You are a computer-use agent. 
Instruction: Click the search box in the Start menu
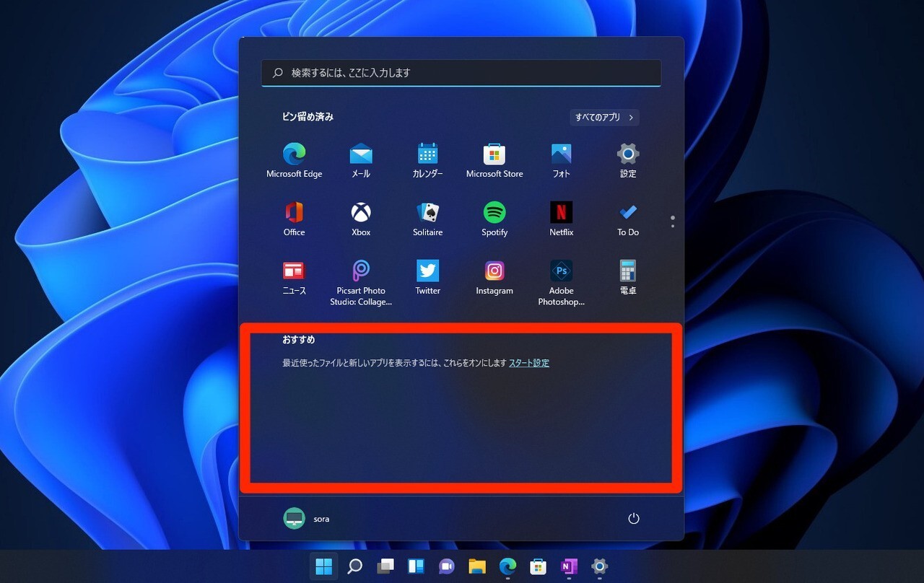[x=461, y=73]
